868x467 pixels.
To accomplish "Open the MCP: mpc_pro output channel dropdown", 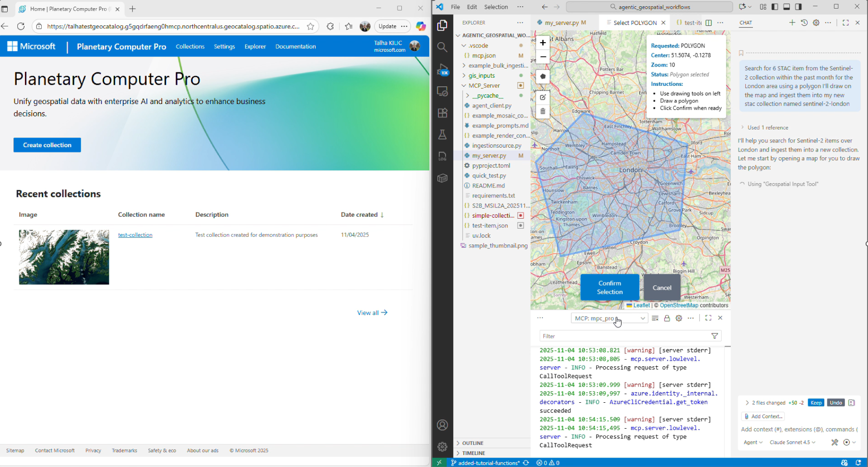I will [609, 318].
